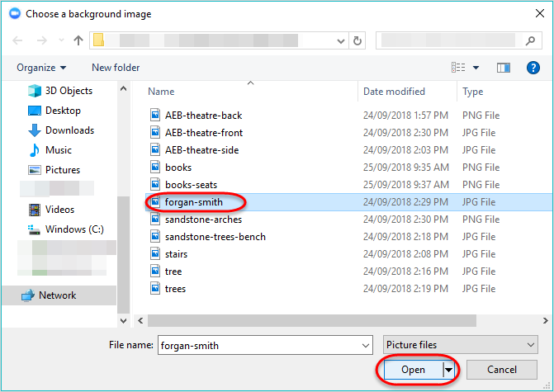554x392 pixels.
Task: Sort files by Name column
Action: pyautogui.click(x=161, y=92)
